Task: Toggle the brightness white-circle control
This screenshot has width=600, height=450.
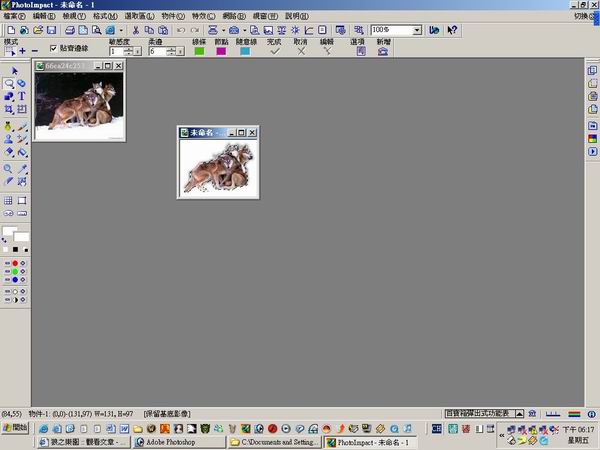Action: tap(15, 292)
